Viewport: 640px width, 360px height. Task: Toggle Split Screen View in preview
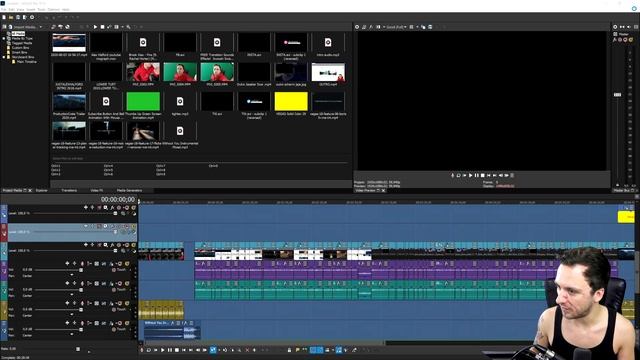click(378, 27)
